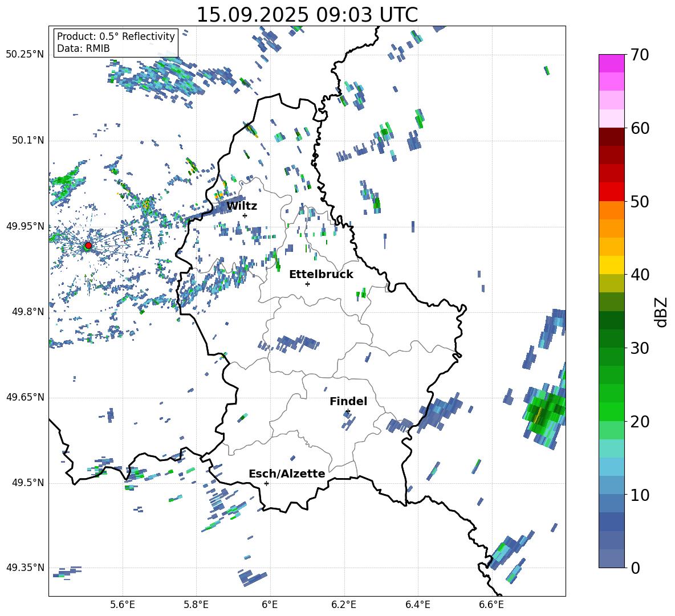Click the light blue colorbar segment above 10

click(611, 467)
